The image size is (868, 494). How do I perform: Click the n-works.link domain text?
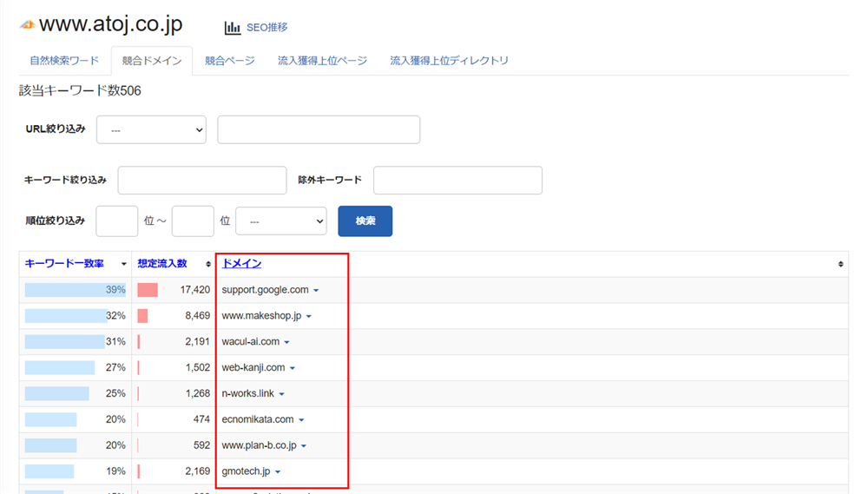[x=247, y=394]
